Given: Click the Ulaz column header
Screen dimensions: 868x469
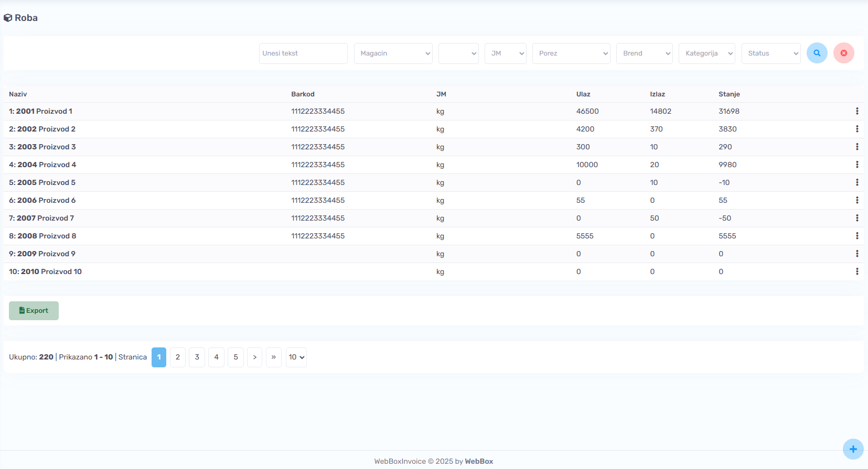Looking at the screenshot, I should (583, 94).
